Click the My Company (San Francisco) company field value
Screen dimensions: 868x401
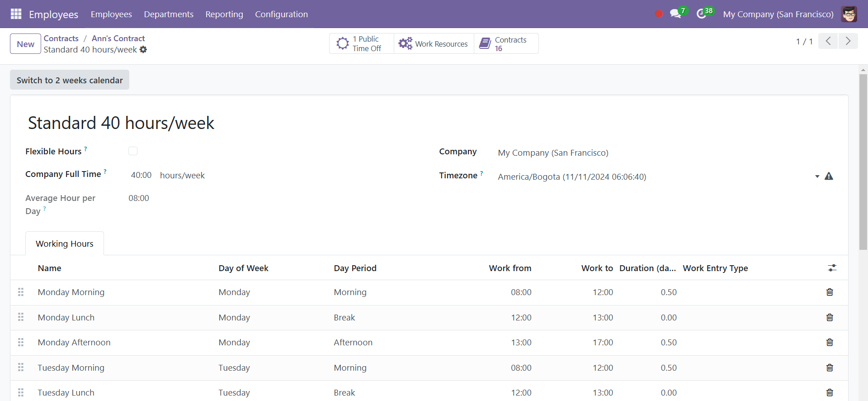click(x=553, y=153)
